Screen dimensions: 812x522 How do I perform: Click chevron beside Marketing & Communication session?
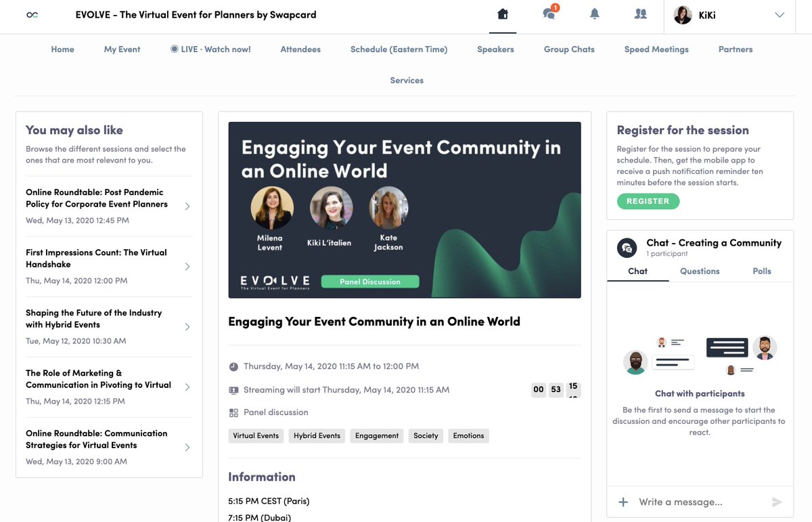pyautogui.click(x=187, y=387)
